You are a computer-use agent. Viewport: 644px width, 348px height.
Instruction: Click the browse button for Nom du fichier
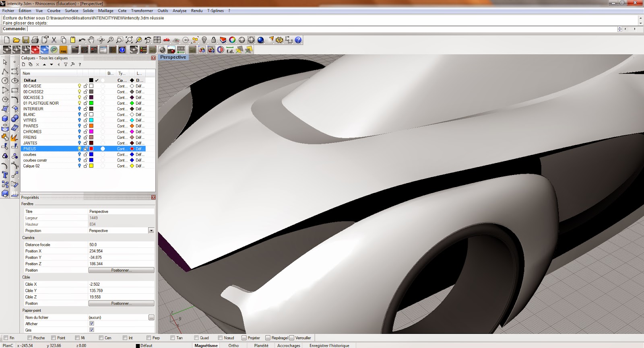click(x=151, y=317)
